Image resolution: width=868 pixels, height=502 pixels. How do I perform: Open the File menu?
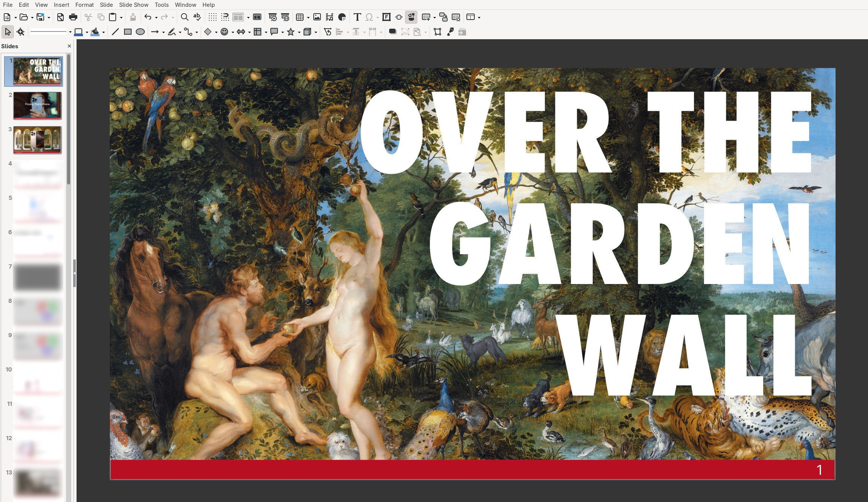pos(8,5)
